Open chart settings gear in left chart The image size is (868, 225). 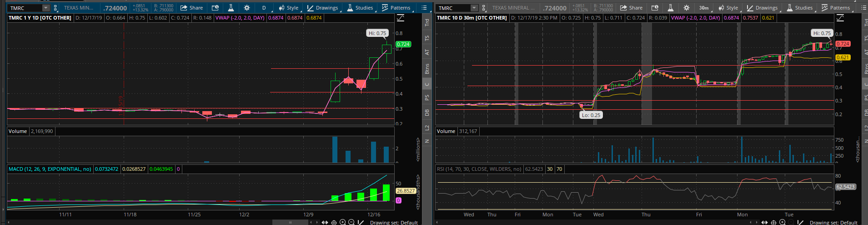tap(246, 8)
